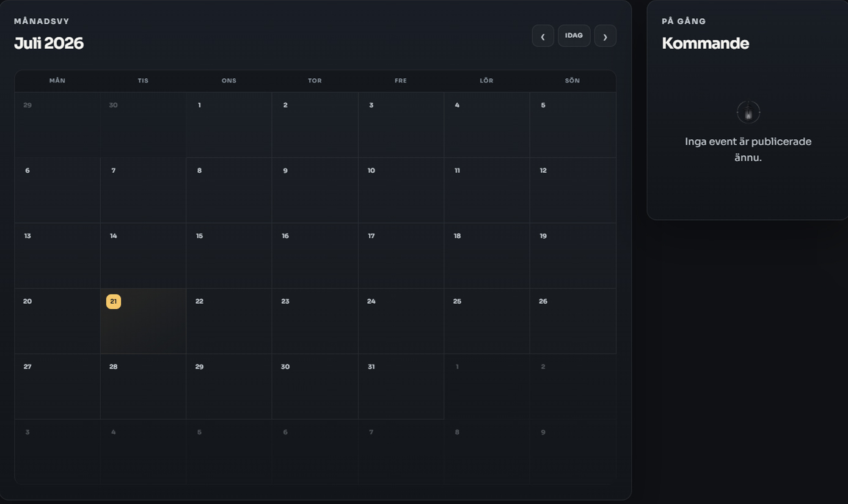Click July 27 Monday cell
Viewport: 848px width, 504px height.
[57, 386]
